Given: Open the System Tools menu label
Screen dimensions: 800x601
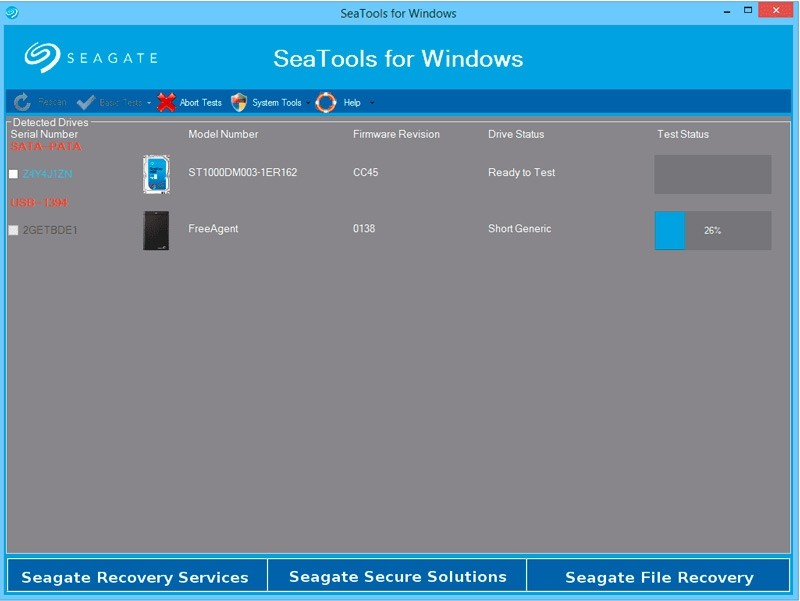Looking at the screenshot, I should click(x=277, y=103).
